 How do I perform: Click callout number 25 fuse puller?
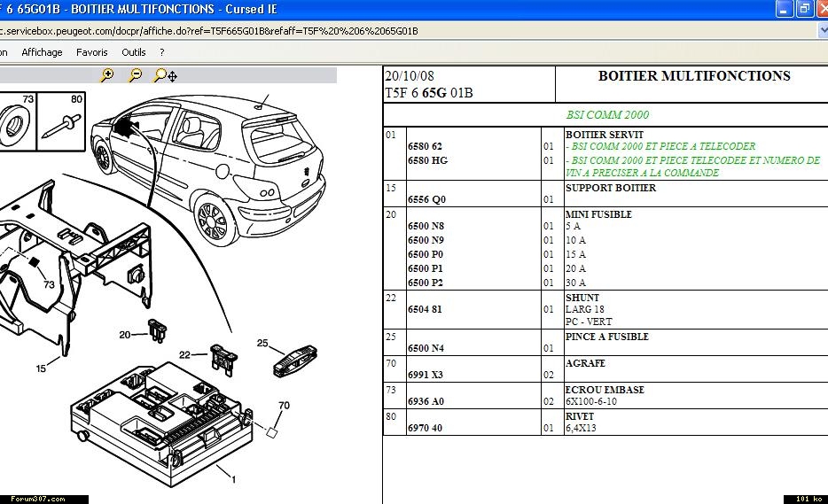[262, 343]
